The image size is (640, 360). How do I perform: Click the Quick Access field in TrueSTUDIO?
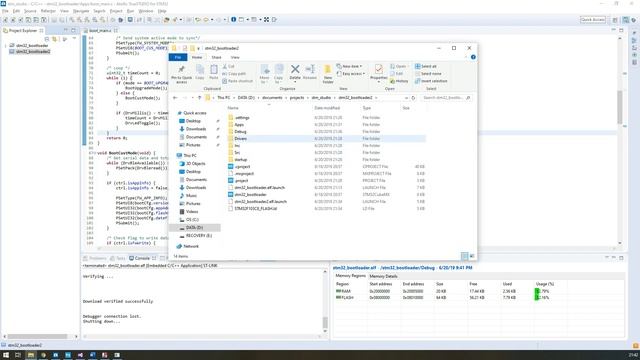click(x=593, y=20)
